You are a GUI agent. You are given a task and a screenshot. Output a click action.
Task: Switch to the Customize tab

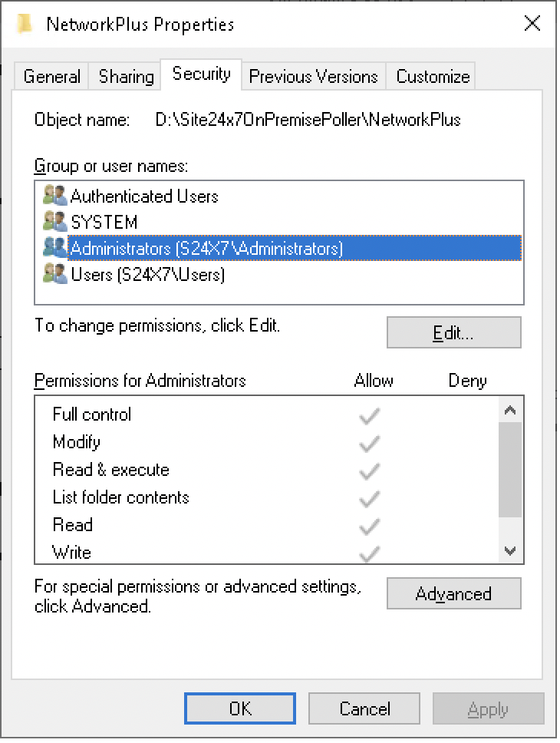pos(433,77)
